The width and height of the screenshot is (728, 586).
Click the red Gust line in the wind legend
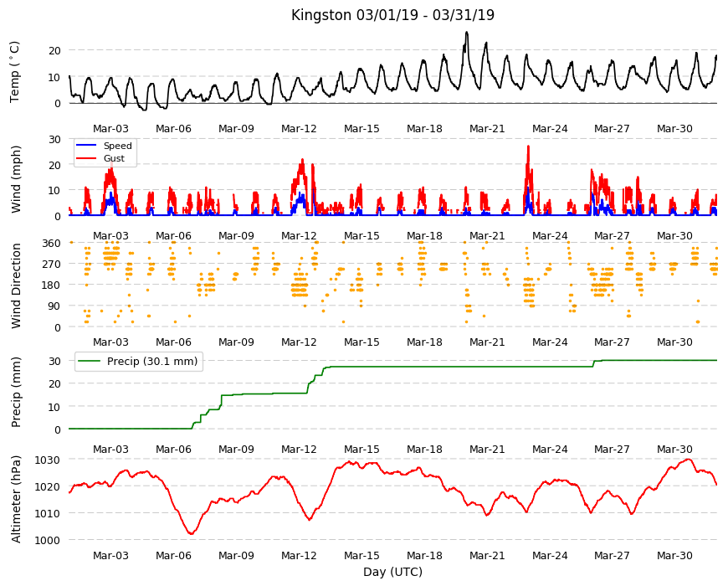point(86,158)
